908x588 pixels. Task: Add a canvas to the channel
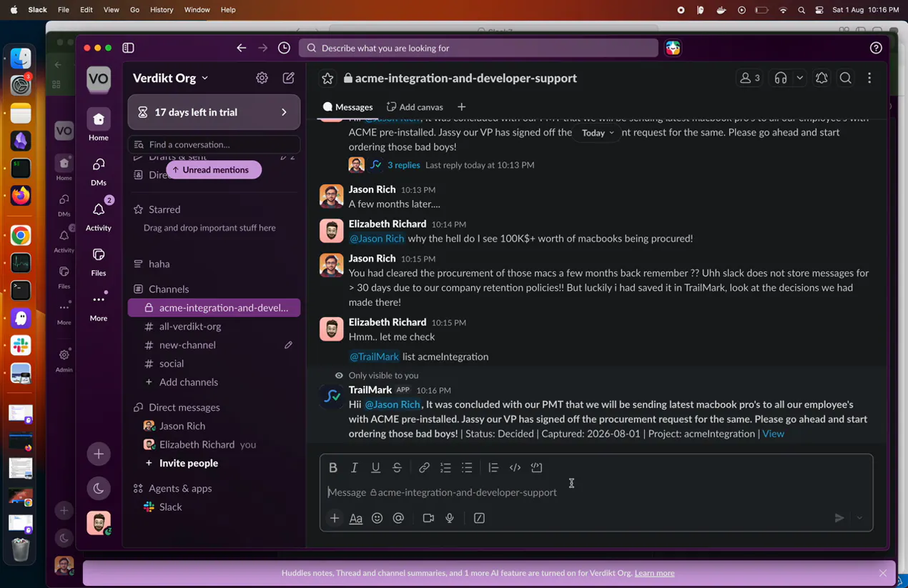tap(415, 107)
